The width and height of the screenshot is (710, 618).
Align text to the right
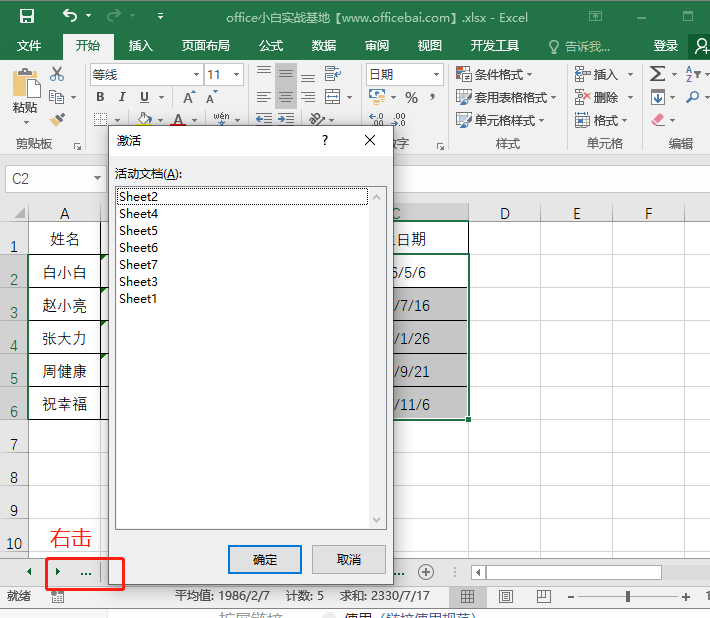point(308,97)
